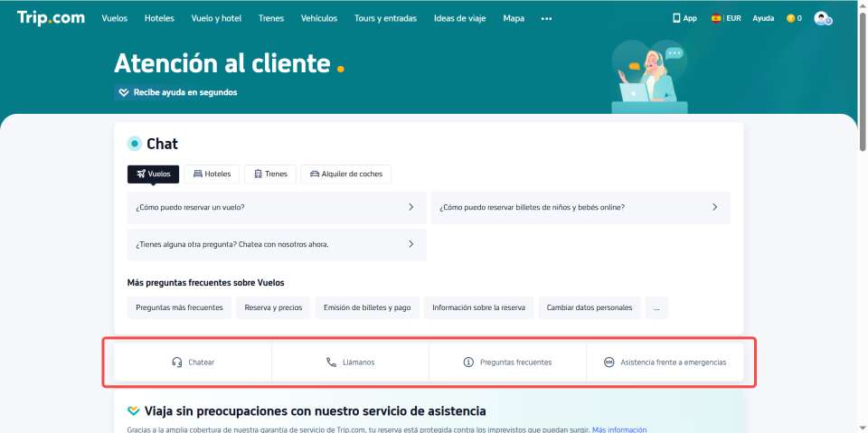This screenshot has width=868, height=433.
Task: Open "¿Cómo puedo reservar un vuelo?" question
Action: pyautogui.click(x=276, y=207)
